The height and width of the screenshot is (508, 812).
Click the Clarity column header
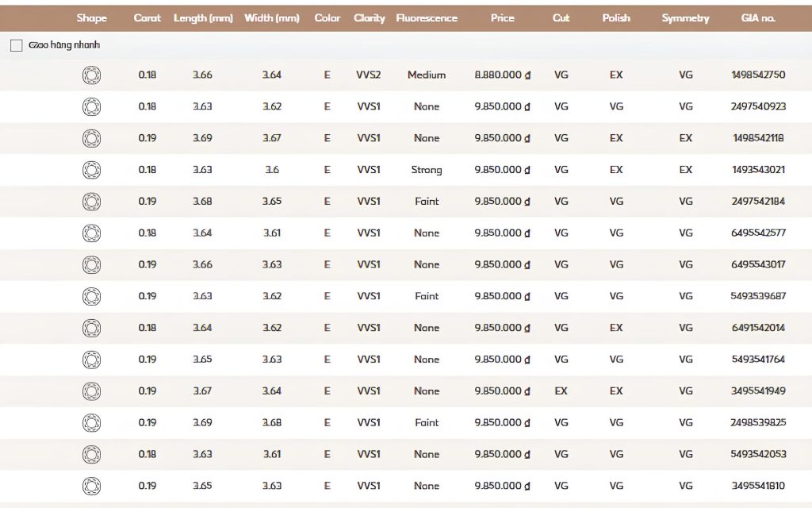click(x=370, y=18)
